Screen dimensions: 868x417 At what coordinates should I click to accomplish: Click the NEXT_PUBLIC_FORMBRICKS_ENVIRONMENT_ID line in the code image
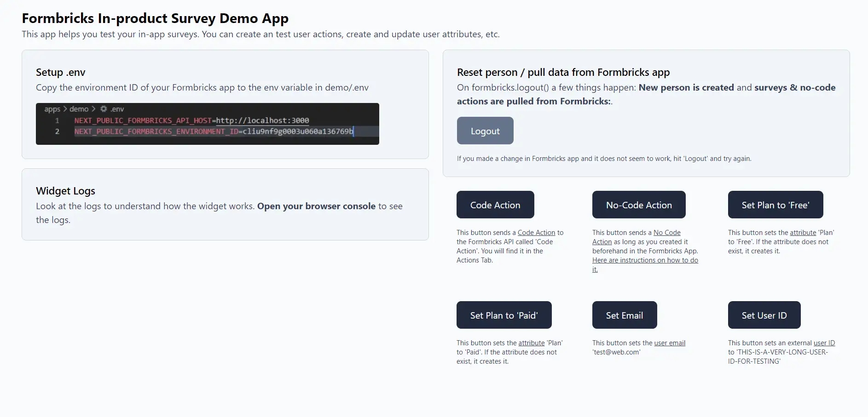coord(214,131)
